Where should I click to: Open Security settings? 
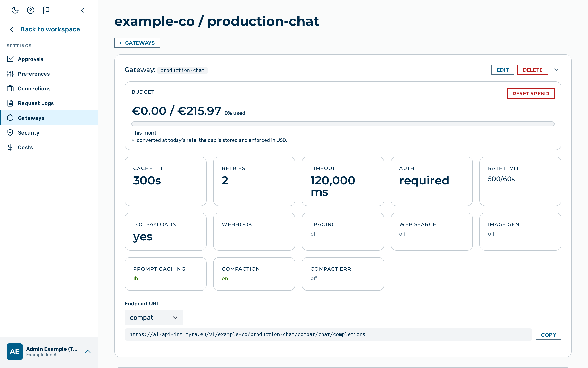49,133
